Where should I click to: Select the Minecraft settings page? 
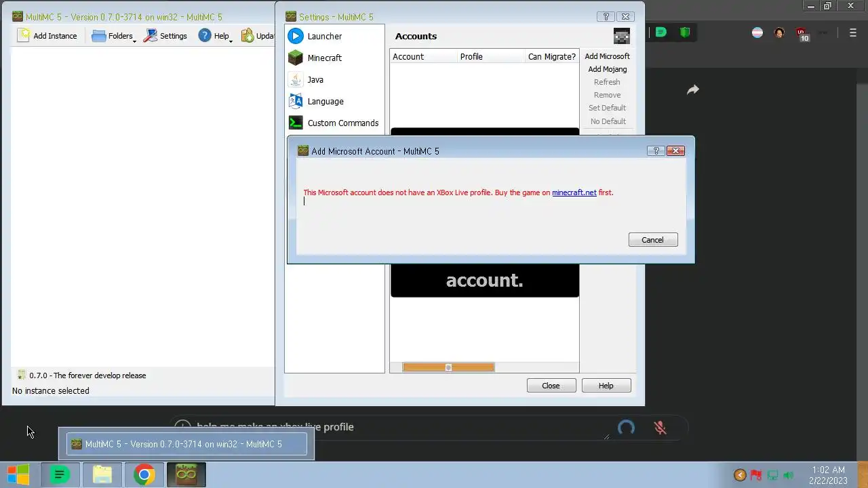tap(334, 58)
